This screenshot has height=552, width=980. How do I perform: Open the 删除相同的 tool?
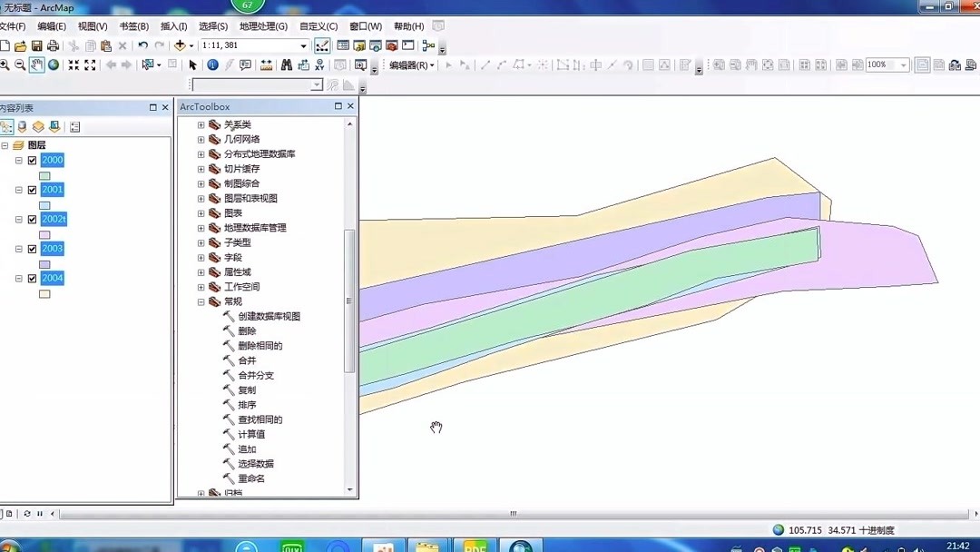point(259,345)
